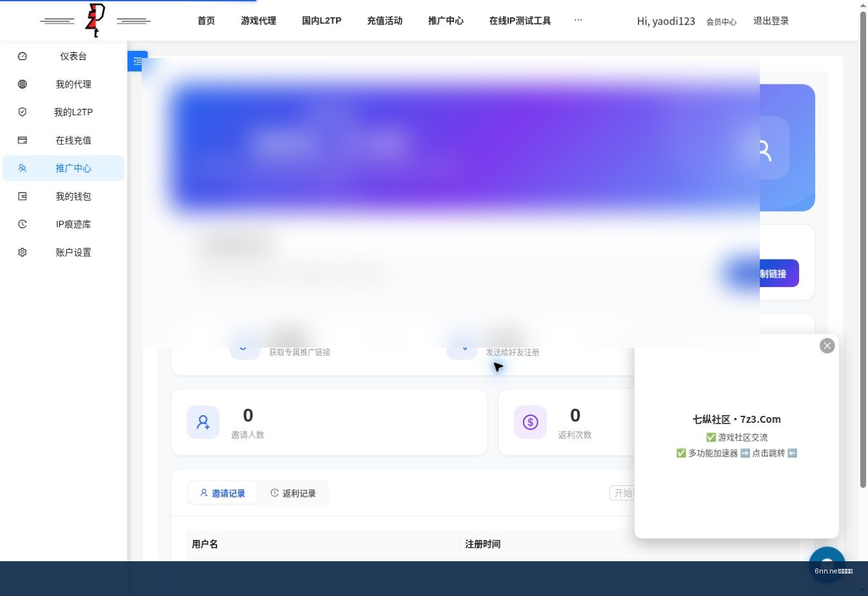Expand the ··· more menu in top navigation
Image resolution: width=868 pixels, height=596 pixels.
pos(578,20)
